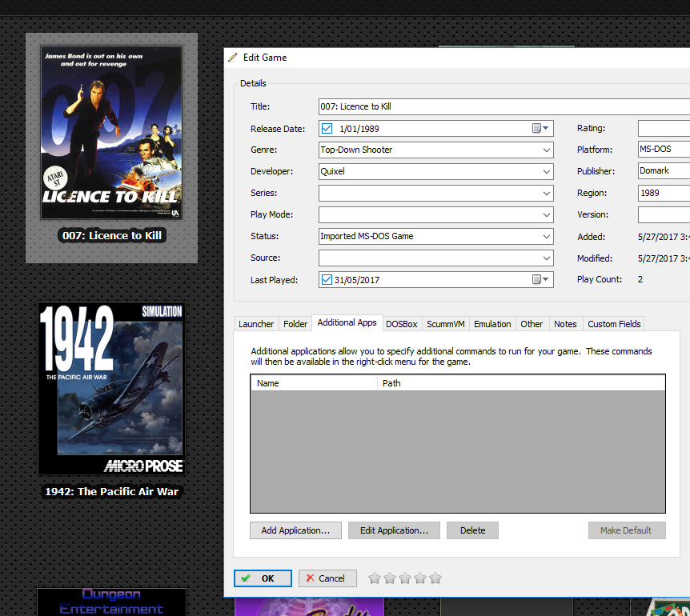Click the Publisher field showing Domark
This screenshot has height=616, width=690.
(x=664, y=170)
